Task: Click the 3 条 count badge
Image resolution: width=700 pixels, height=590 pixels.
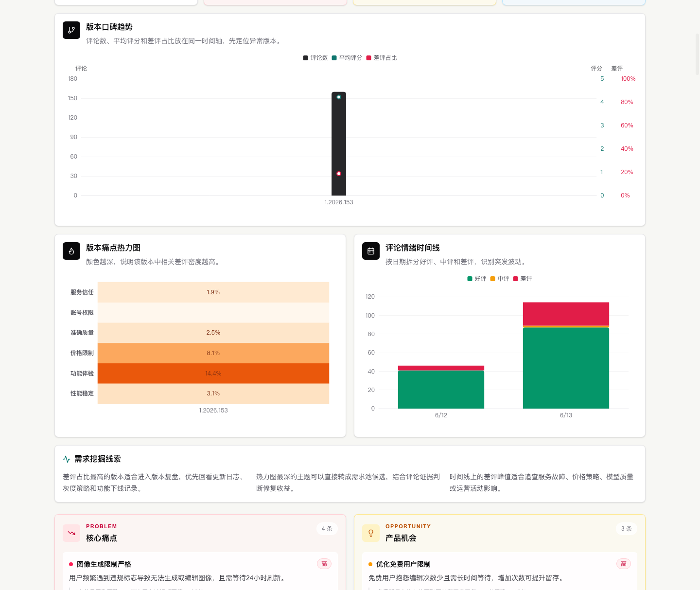Action: [x=627, y=529]
